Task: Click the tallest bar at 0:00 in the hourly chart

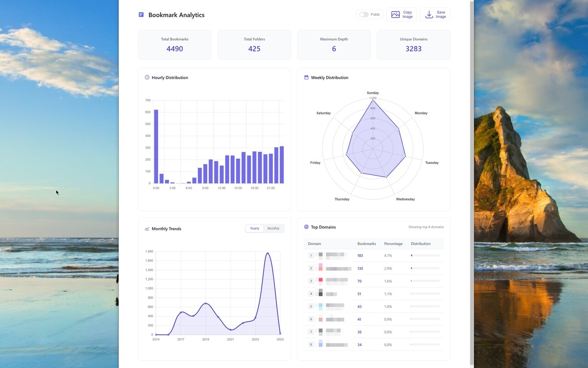Action: click(156, 146)
